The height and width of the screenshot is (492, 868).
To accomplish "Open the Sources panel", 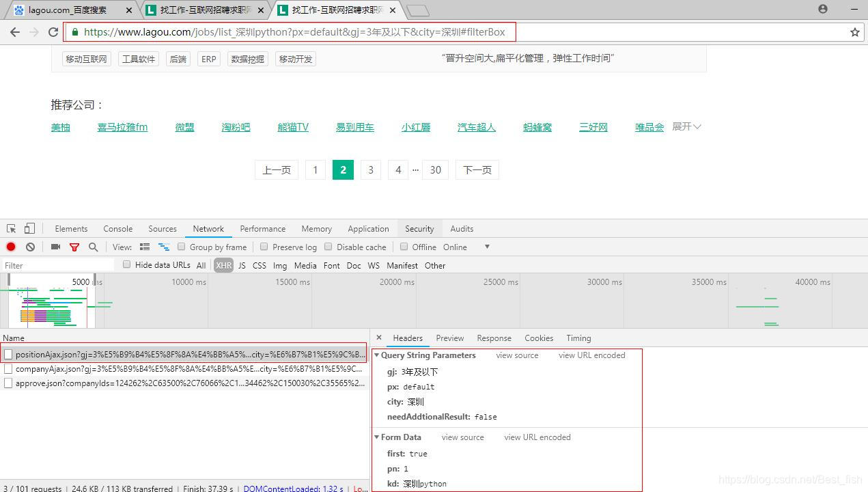I will [x=163, y=228].
